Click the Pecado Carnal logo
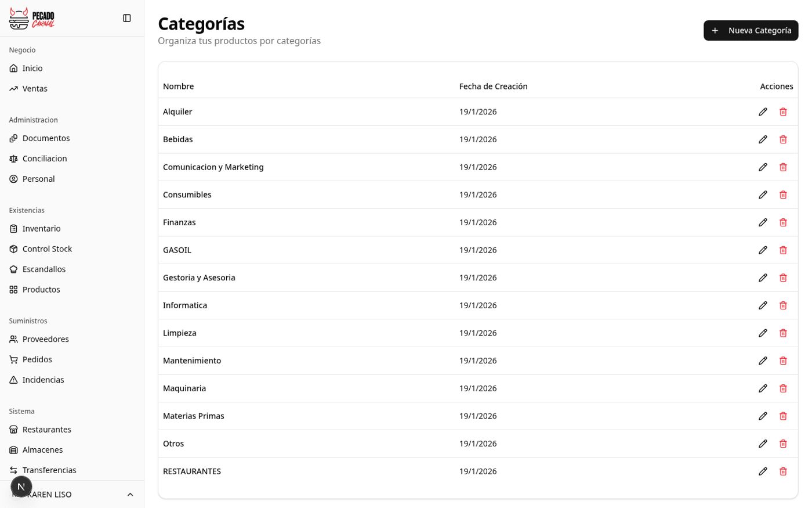The width and height of the screenshot is (812, 508). pos(32,18)
